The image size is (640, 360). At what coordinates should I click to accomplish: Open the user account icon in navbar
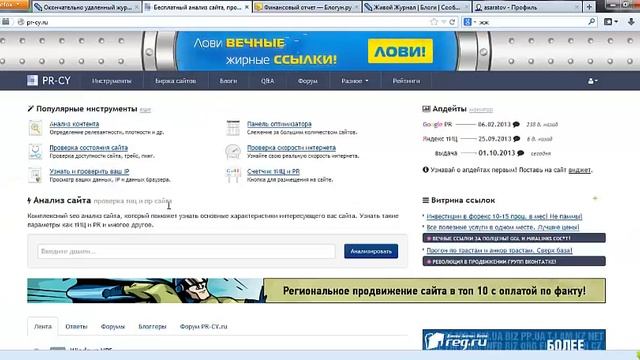592,81
